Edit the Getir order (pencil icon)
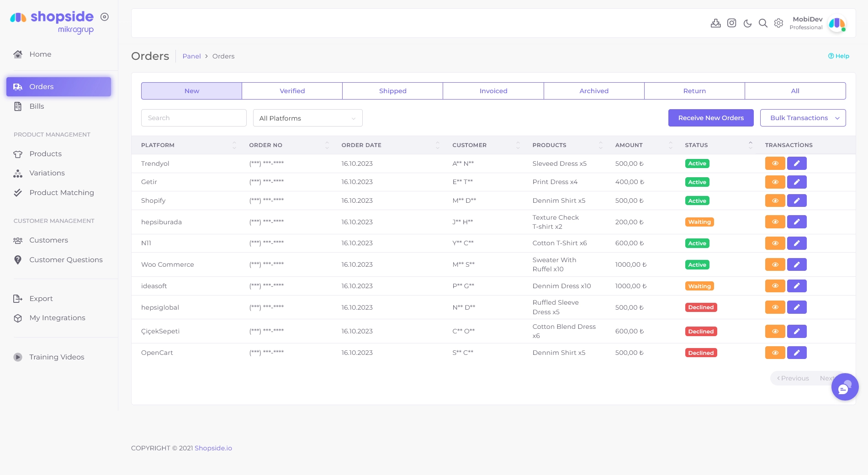This screenshot has height=475, width=868. pos(797,182)
